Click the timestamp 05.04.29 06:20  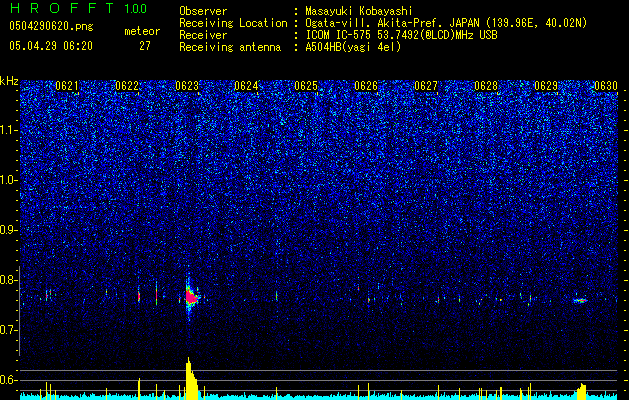(x=51, y=46)
